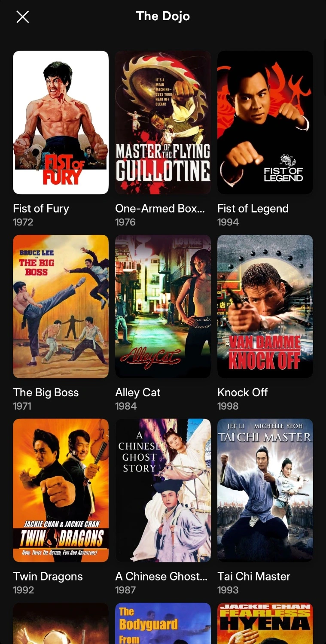
Task: Click the One-Armed Box... title text
Action: point(160,209)
